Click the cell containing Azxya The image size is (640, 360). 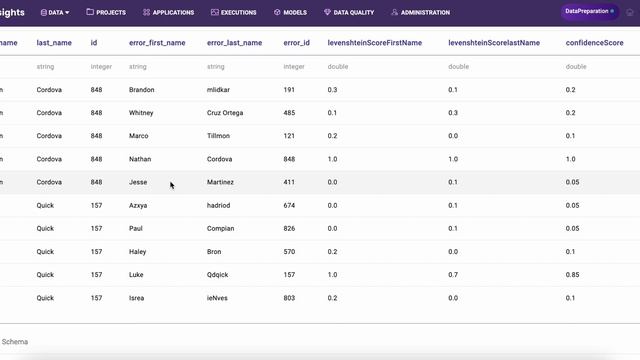pyautogui.click(x=138, y=205)
